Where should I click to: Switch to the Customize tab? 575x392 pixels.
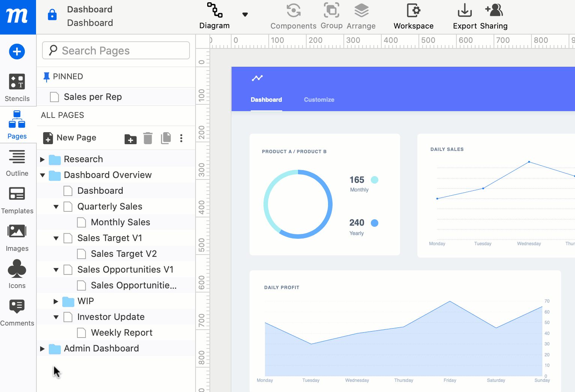click(319, 100)
